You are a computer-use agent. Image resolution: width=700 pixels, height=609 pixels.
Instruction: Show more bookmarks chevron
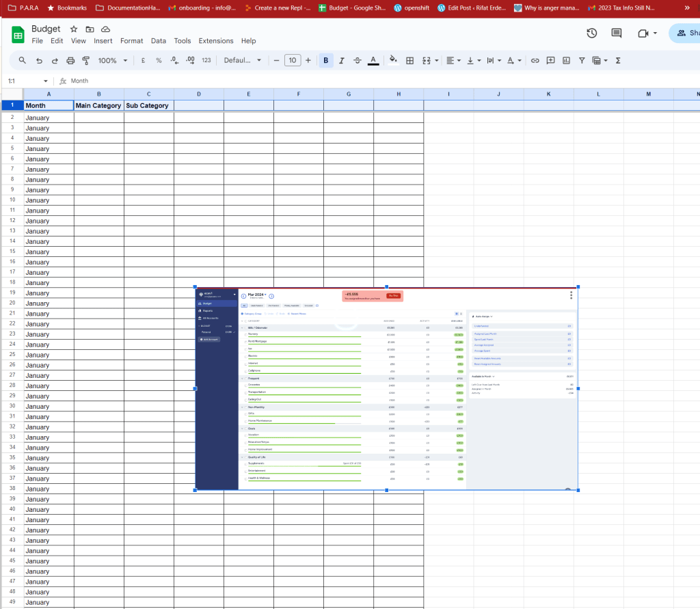click(x=687, y=8)
